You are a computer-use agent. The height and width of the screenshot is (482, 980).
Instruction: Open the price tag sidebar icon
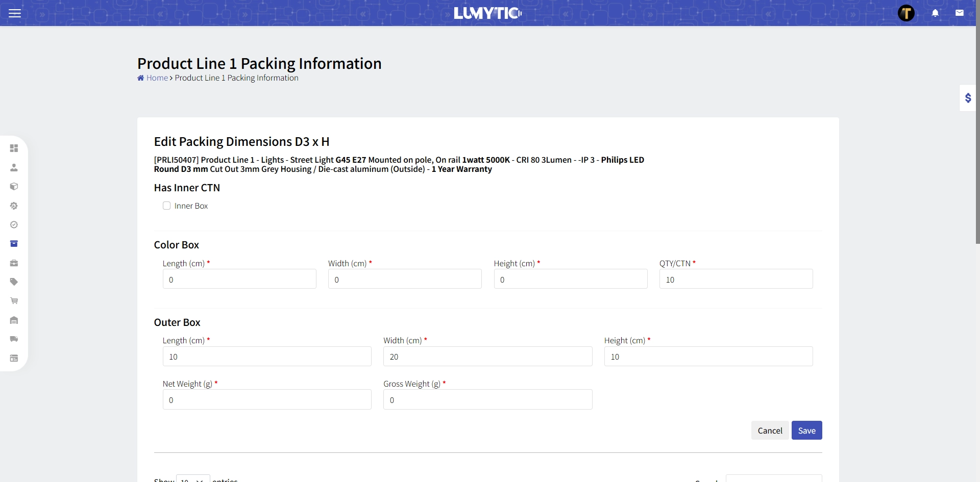coord(14,282)
